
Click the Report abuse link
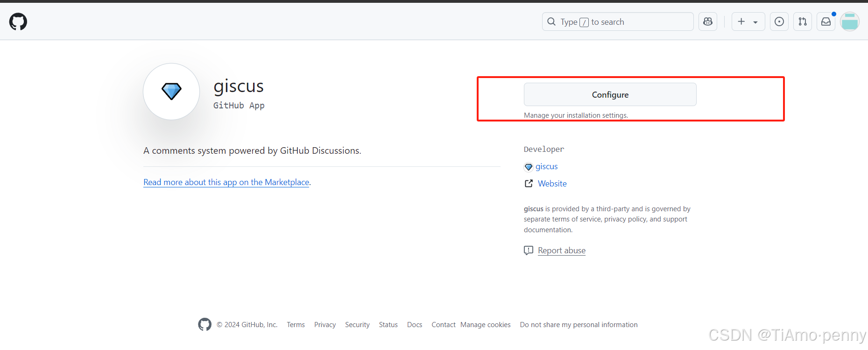coord(561,250)
